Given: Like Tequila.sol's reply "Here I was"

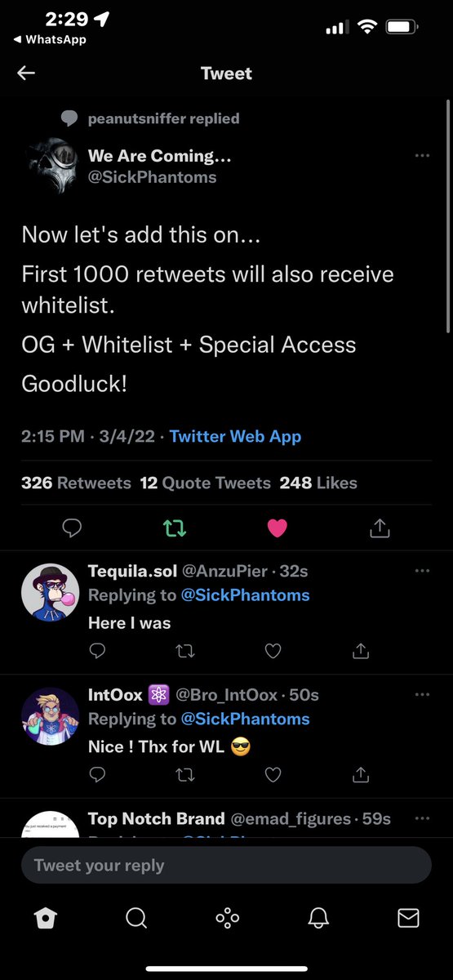Looking at the screenshot, I should point(273,651).
